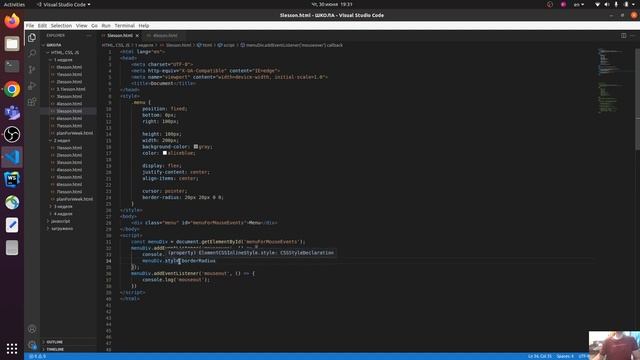The height and width of the screenshot is (360, 640).
Task: Open the Manage gear menu
Action: coord(32,345)
